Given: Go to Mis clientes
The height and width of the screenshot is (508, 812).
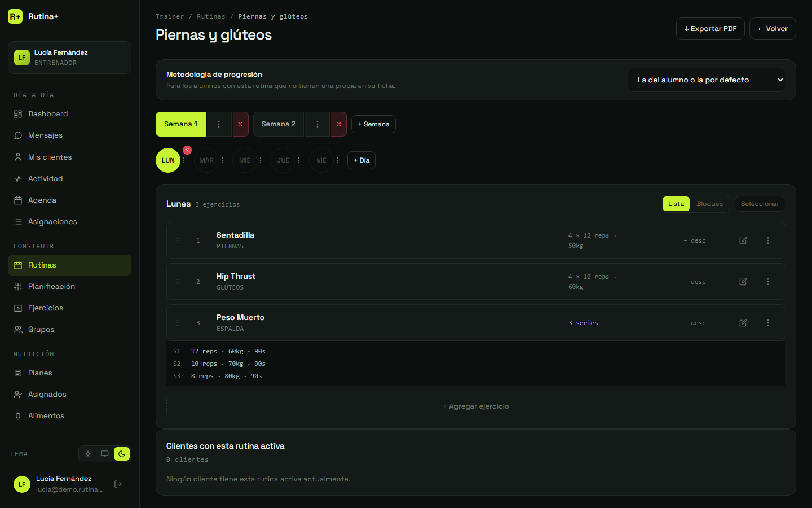Looking at the screenshot, I should click(69, 157).
